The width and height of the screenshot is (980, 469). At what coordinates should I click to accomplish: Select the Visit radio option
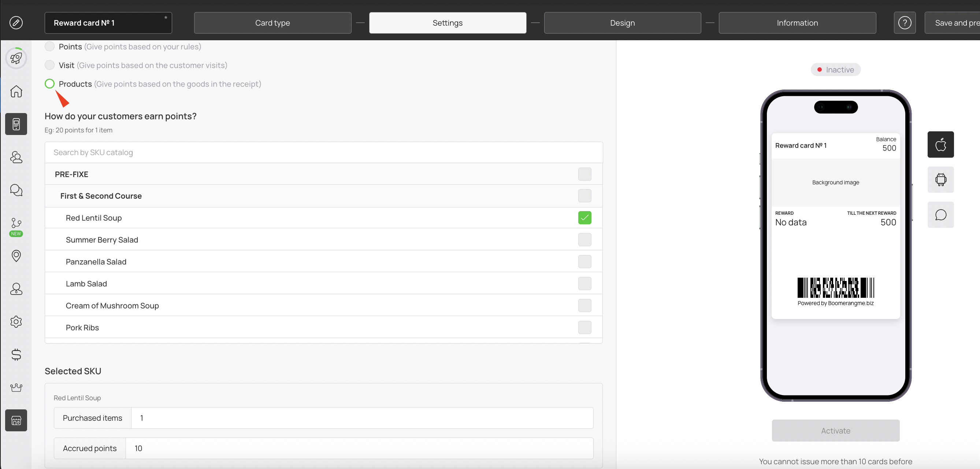coord(49,65)
